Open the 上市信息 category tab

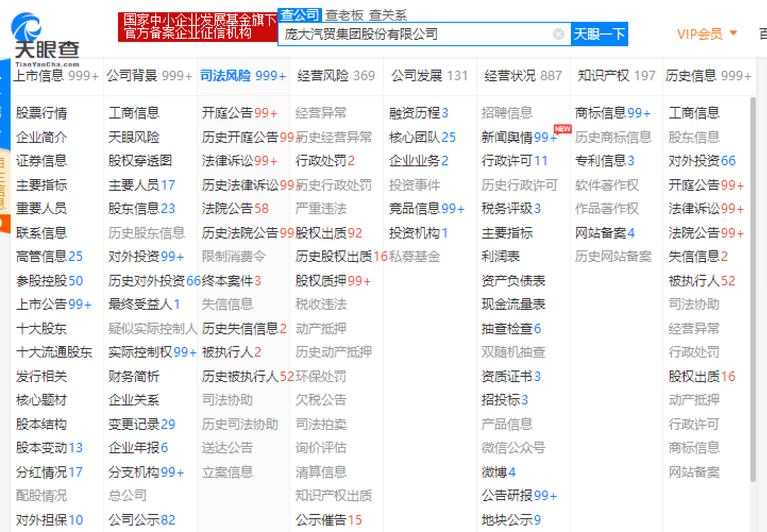[x=56, y=76]
